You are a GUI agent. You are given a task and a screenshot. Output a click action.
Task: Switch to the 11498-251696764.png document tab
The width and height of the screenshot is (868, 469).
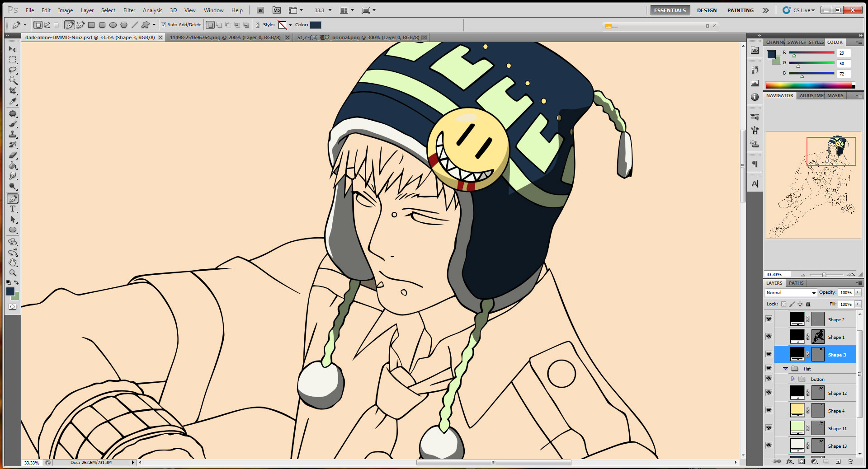click(225, 38)
